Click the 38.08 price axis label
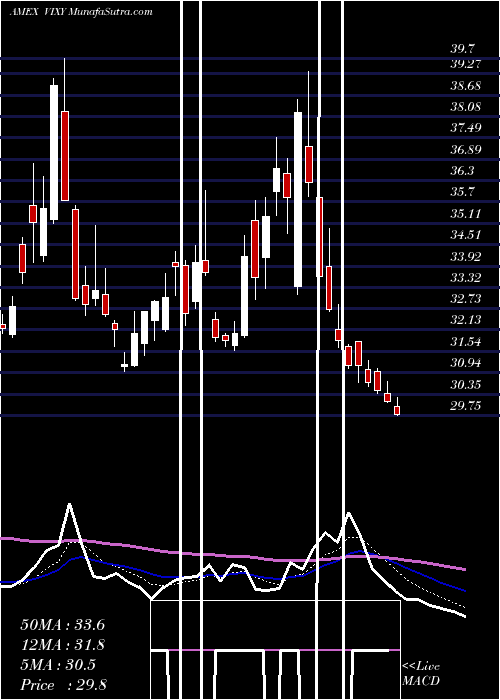Image resolution: width=500 pixels, height=700 pixels. 466,107
